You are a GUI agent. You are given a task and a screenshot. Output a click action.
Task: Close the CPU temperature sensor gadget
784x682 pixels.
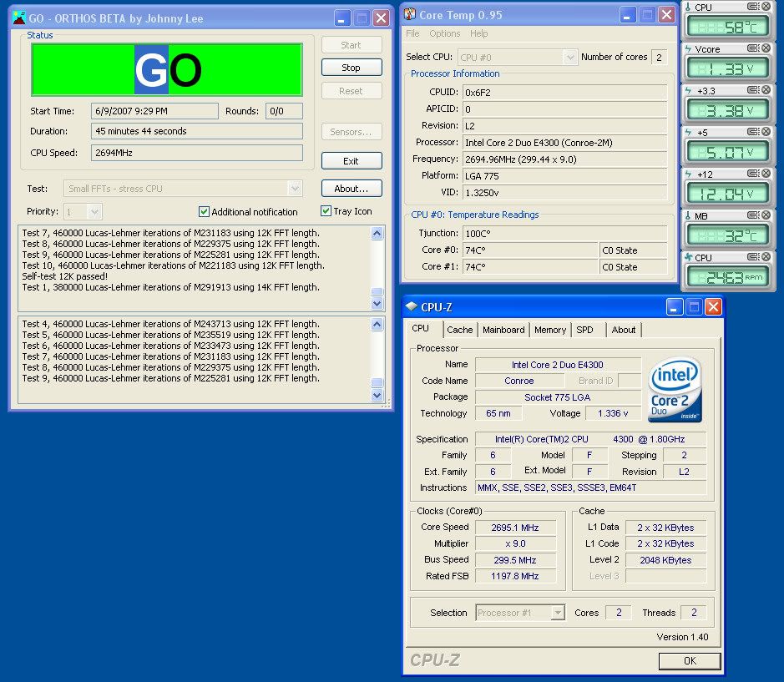click(x=766, y=7)
